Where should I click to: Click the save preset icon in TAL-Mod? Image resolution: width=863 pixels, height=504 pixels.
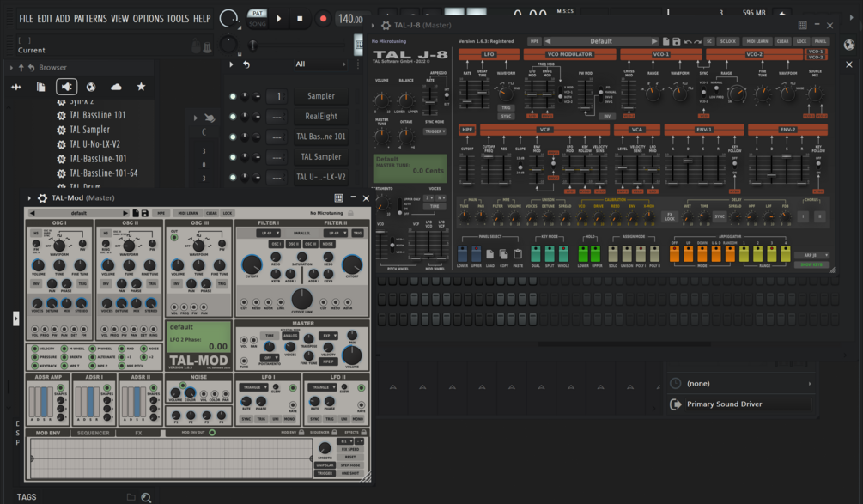(x=145, y=213)
